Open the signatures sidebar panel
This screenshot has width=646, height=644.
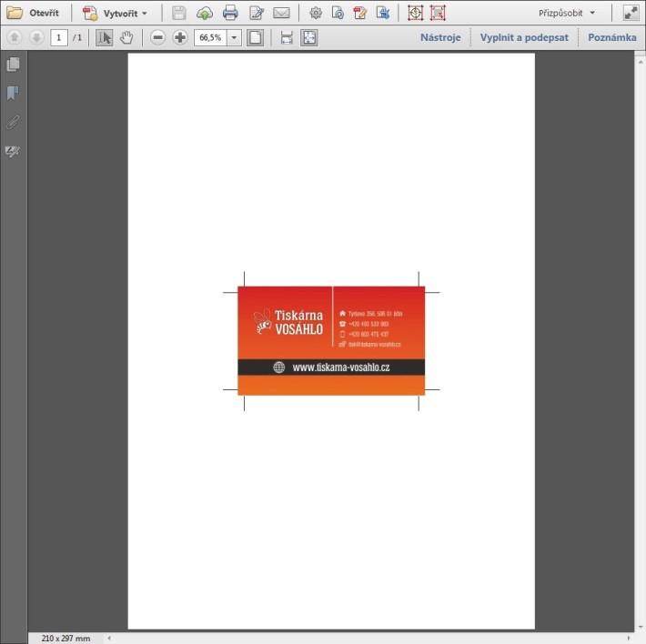13,152
